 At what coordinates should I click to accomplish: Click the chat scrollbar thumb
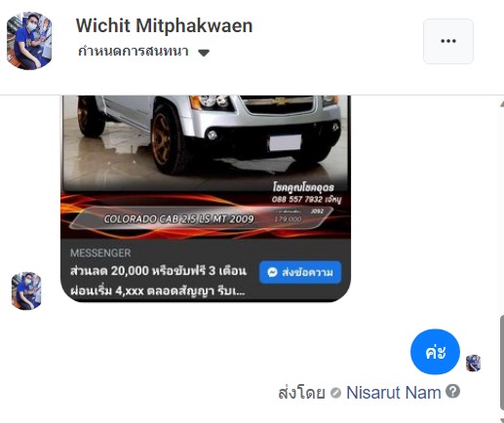(x=502, y=363)
